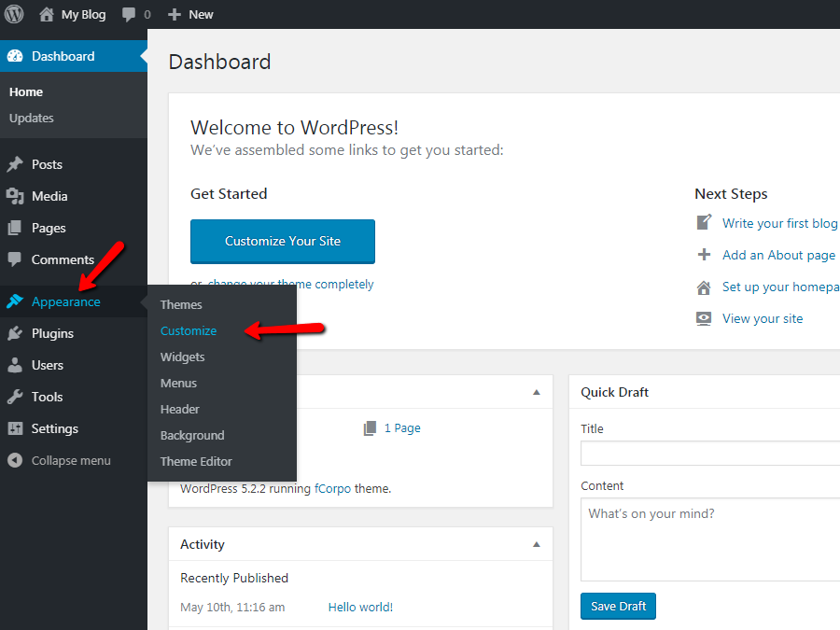Screen dimensions: 840x630
Task: Open the Plugins menu label
Action: pyautogui.click(x=52, y=334)
